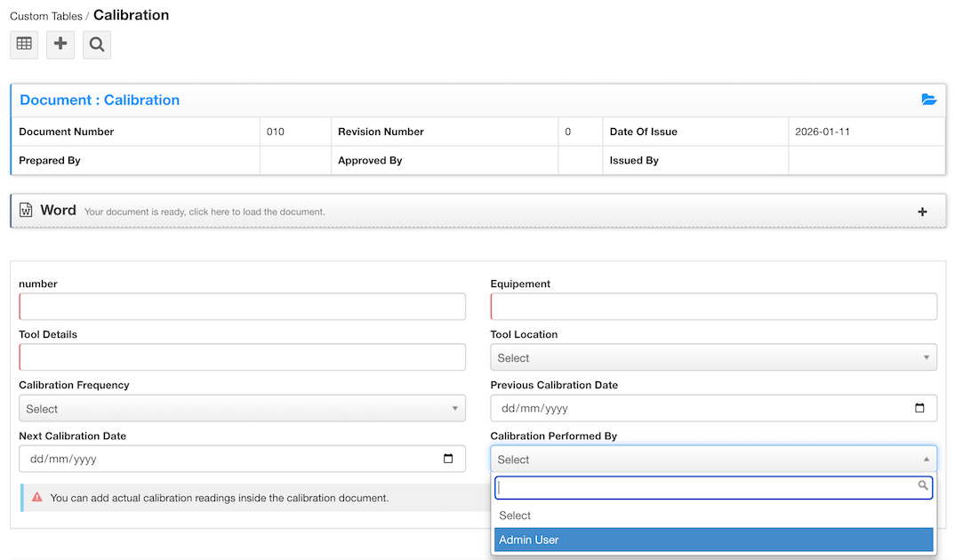The height and width of the screenshot is (560, 955).
Task: Open the Calibration Frequency dropdown
Action: tap(242, 408)
